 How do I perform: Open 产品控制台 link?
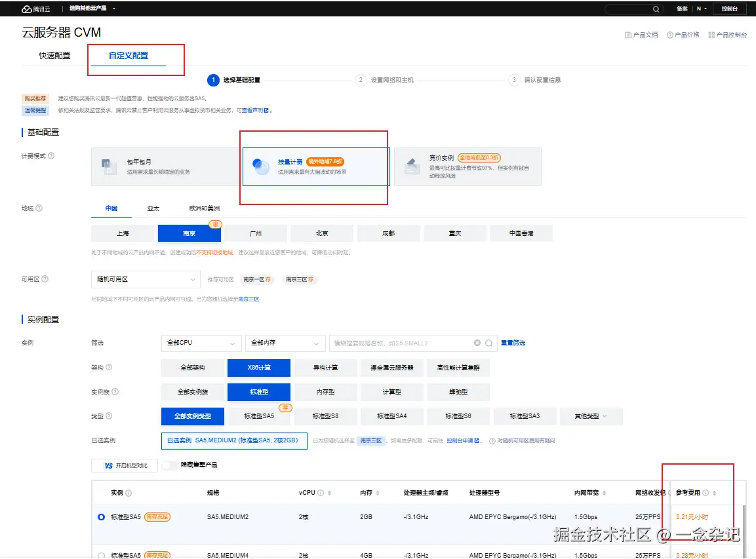click(728, 35)
